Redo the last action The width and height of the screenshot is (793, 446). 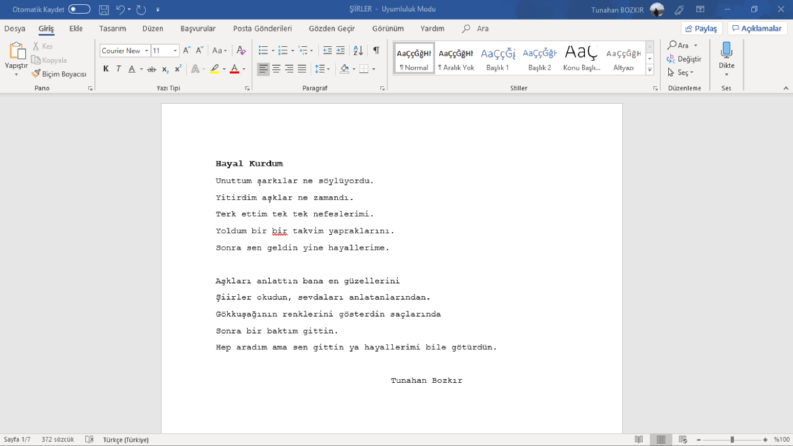point(141,9)
